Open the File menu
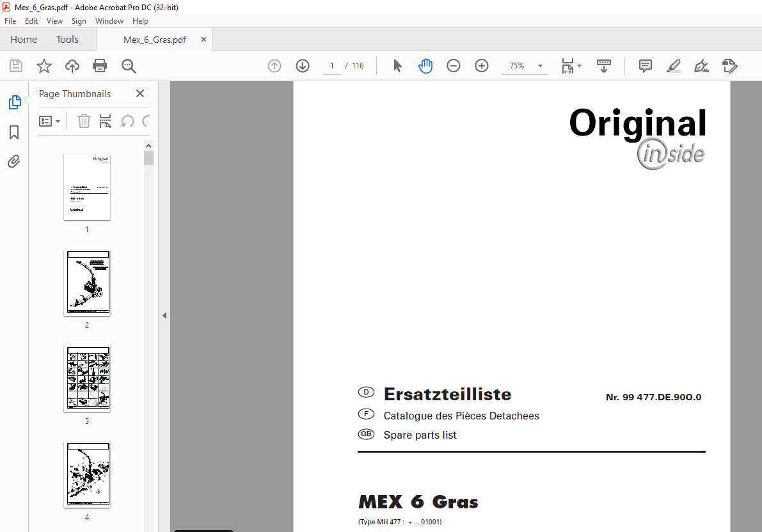The image size is (762, 532). [x=10, y=21]
